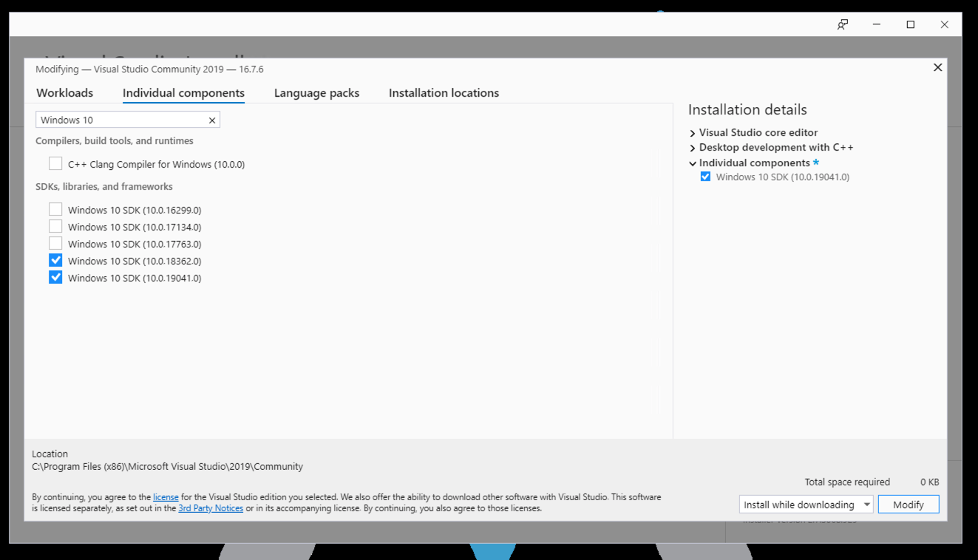This screenshot has width=978, height=560.
Task: Expand Desktop development with C++ details
Action: click(693, 148)
